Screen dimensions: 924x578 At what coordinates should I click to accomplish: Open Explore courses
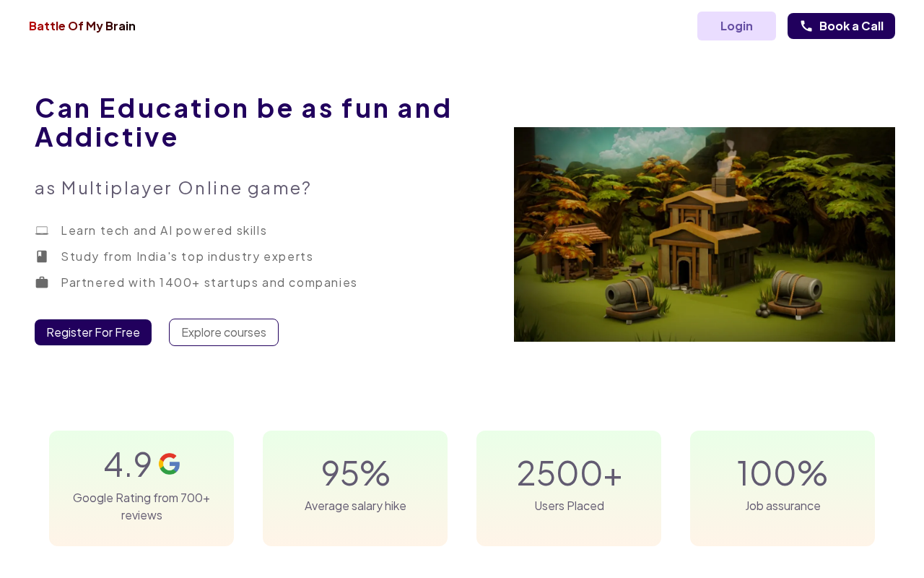[224, 332]
